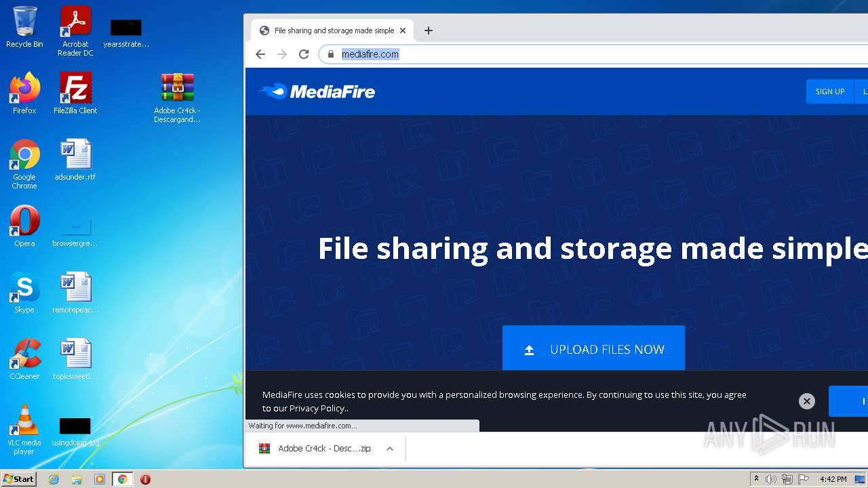Open a new Chrome tab

(x=428, y=30)
